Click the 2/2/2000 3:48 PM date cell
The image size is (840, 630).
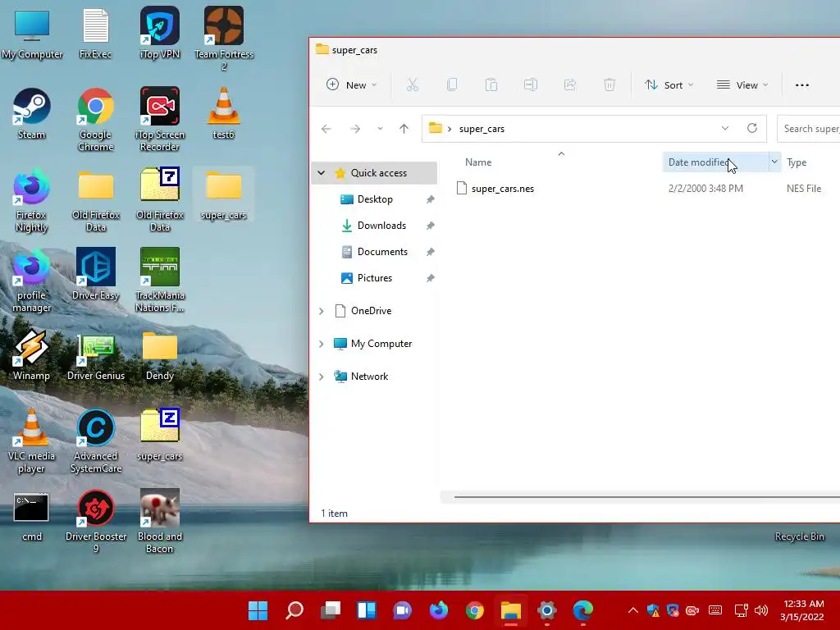[705, 188]
